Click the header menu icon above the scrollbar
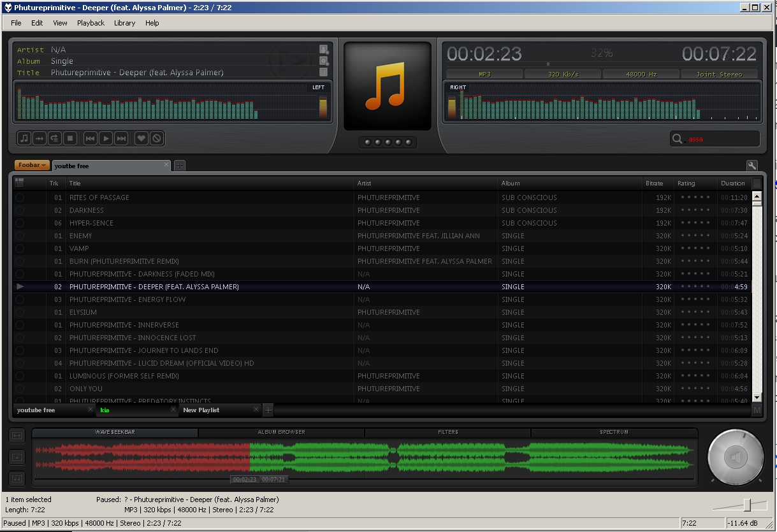The width and height of the screenshot is (777, 532). coord(757,183)
